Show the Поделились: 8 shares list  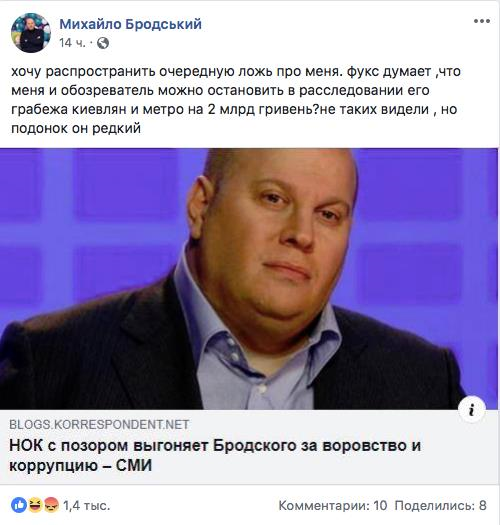[441, 505]
